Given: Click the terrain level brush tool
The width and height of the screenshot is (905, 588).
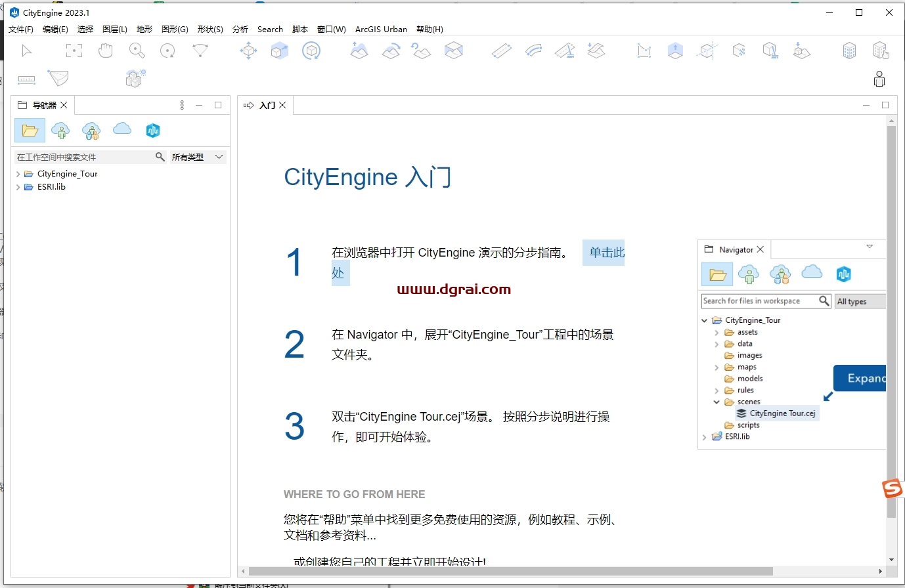Looking at the screenshot, I should point(391,51).
